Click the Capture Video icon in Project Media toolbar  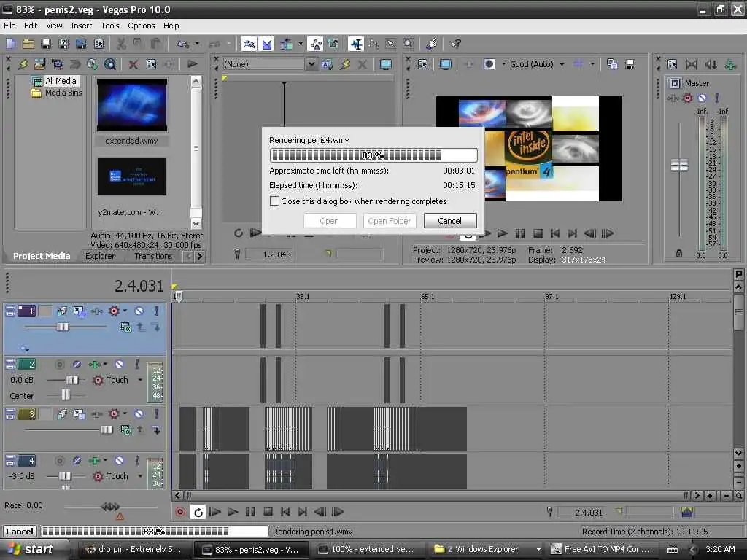tap(57, 64)
